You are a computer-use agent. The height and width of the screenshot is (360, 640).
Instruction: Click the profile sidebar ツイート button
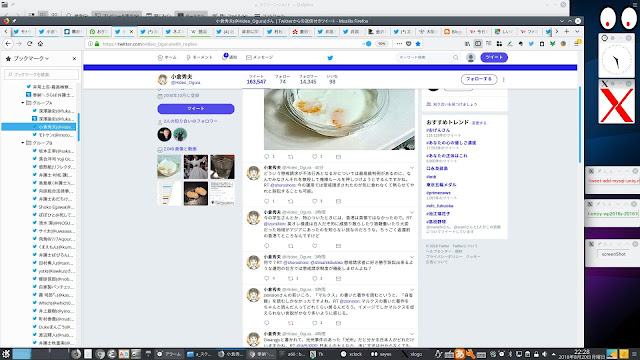pyautogui.click(x=196, y=109)
